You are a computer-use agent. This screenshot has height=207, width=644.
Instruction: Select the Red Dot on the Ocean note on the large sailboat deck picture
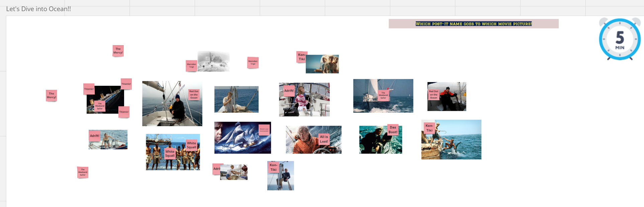click(194, 94)
